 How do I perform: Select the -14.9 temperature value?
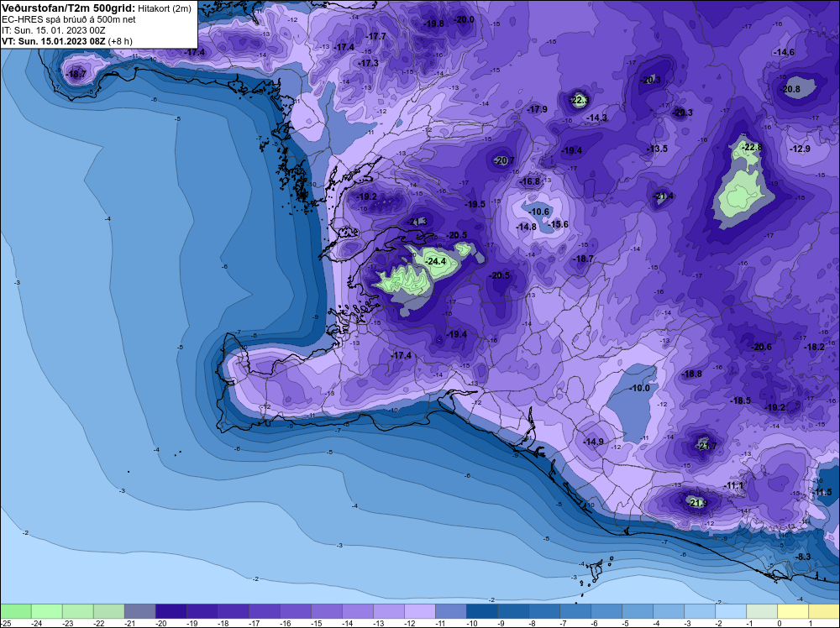pos(593,442)
